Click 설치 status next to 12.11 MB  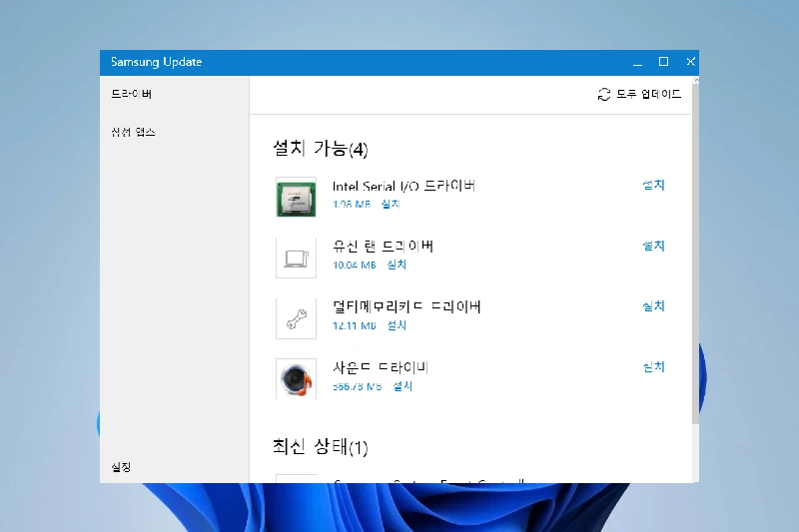[x=397, y=325]
